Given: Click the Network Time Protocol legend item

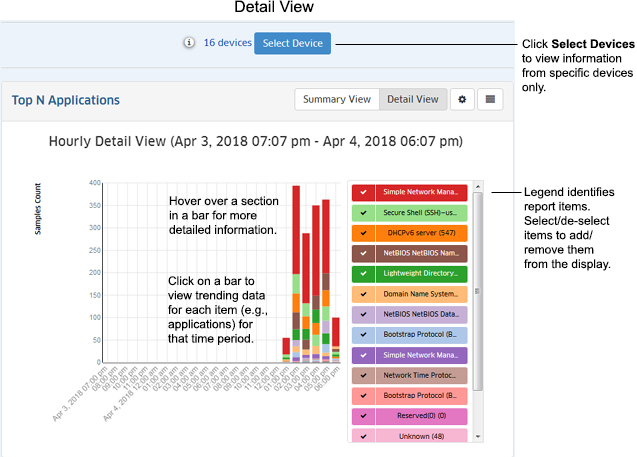Looking at the screenshot, I should tap(420, 376).
